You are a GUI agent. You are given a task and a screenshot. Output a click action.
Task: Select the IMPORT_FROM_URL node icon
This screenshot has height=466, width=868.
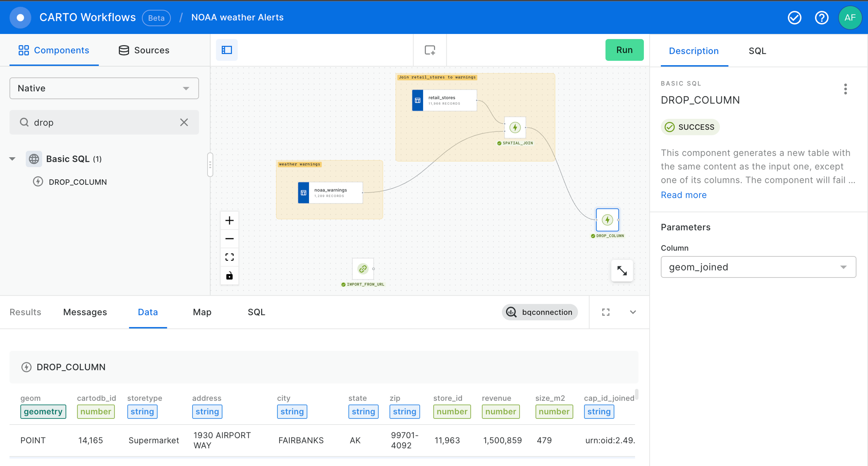tap(363, 269)
